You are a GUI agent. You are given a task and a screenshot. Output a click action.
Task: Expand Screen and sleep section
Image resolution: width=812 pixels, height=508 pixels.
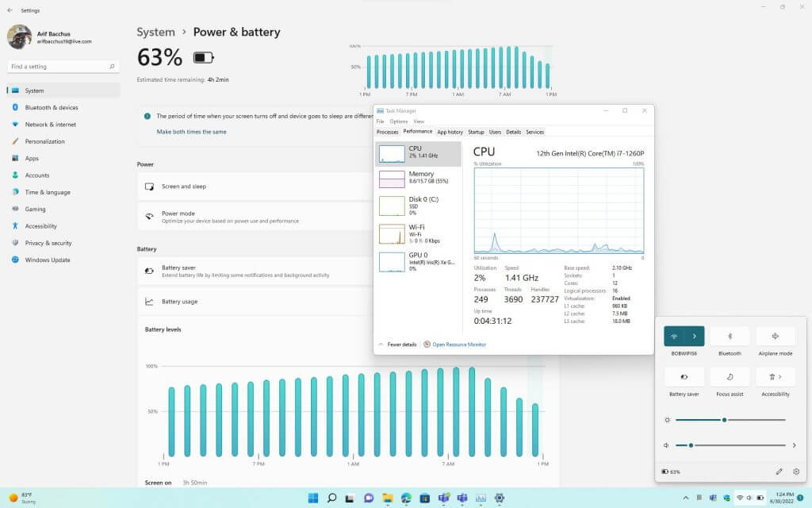(256, 187)
